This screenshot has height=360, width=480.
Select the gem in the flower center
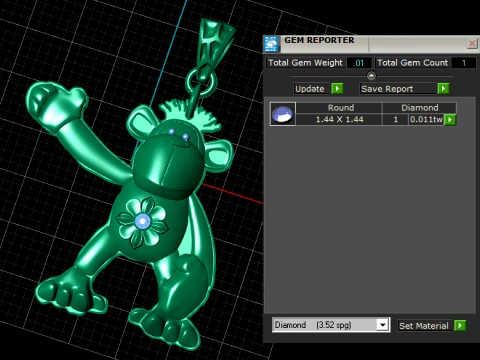(143, 221)
